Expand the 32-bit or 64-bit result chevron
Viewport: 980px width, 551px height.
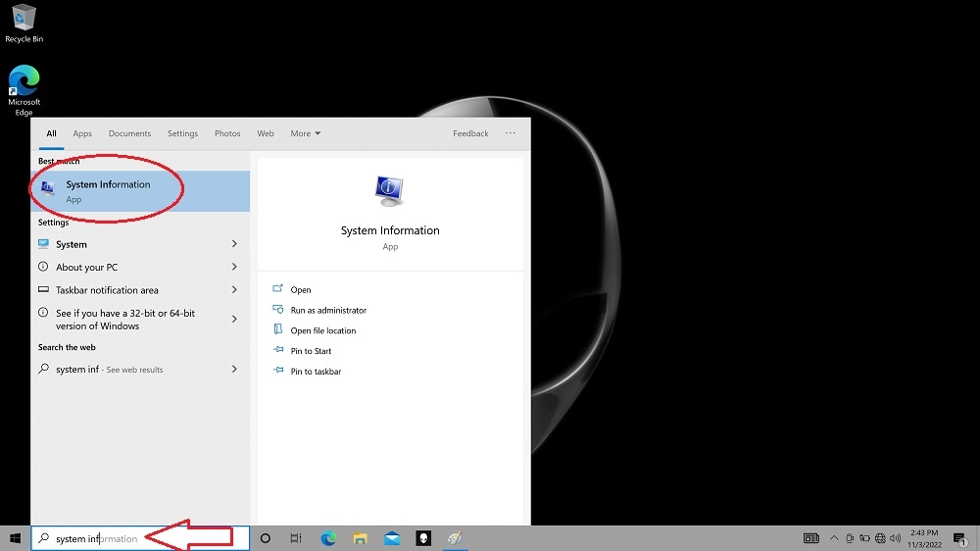tap(234, 319)
